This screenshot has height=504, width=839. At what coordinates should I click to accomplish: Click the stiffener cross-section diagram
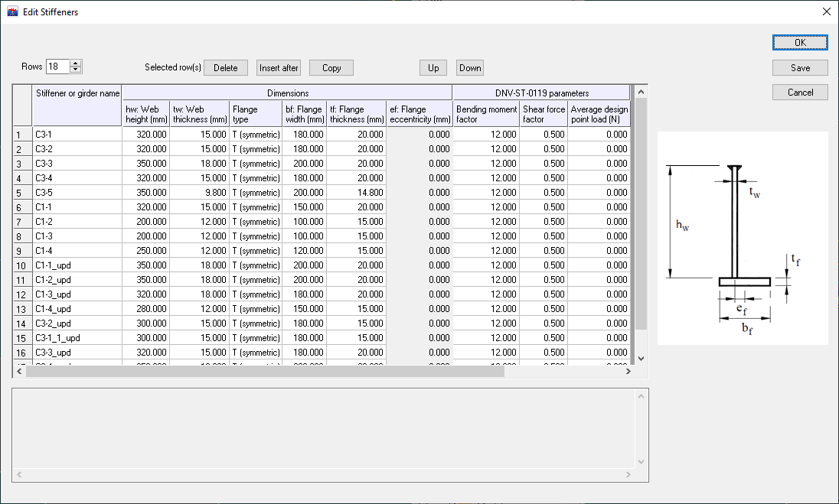pos(743,239)
